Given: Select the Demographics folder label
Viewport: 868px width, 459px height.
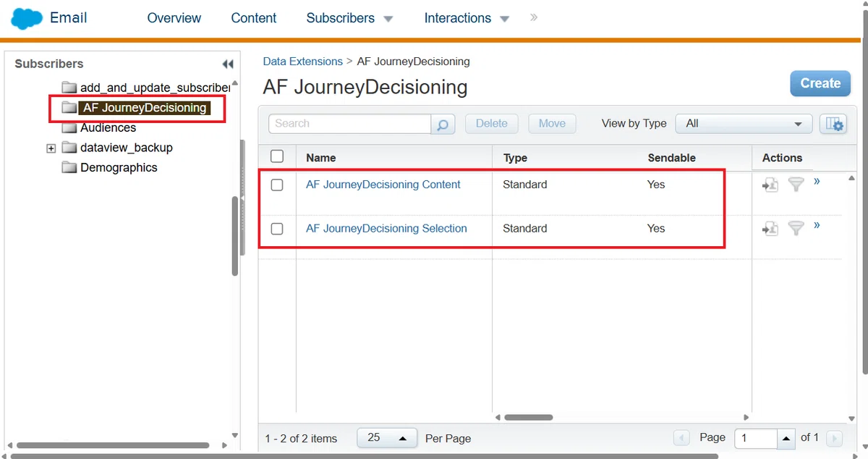Looking at the screenshot, I should pos(119,167).
